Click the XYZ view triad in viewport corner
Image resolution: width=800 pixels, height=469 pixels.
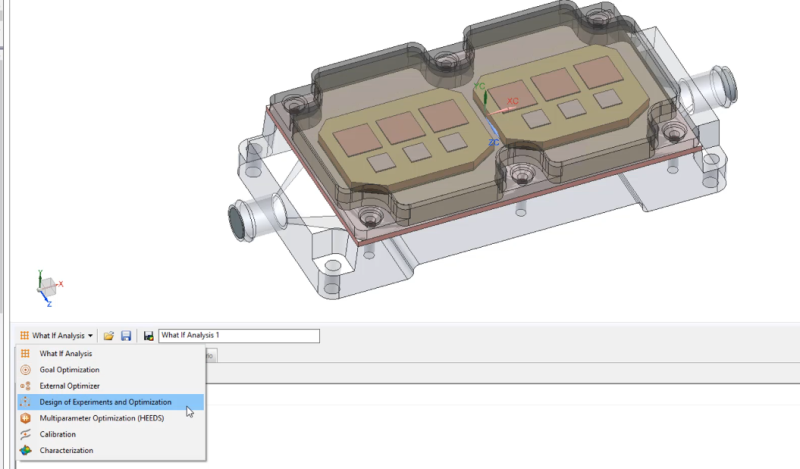click(x=46, y=287)
